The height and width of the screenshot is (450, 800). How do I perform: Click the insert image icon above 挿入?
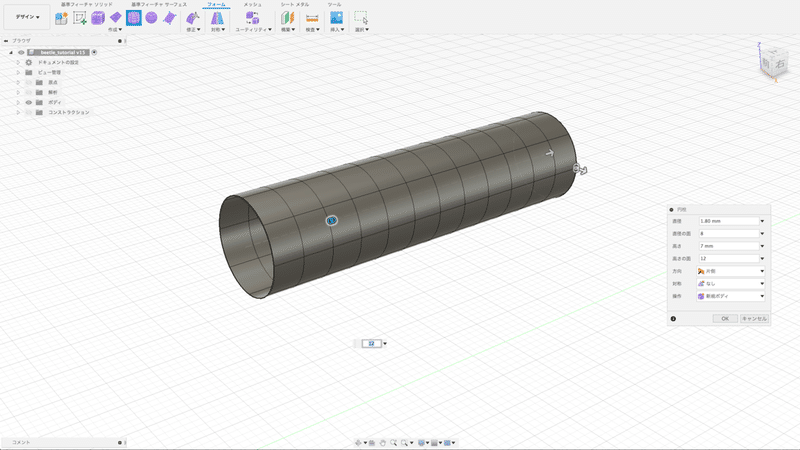[337, 18]
